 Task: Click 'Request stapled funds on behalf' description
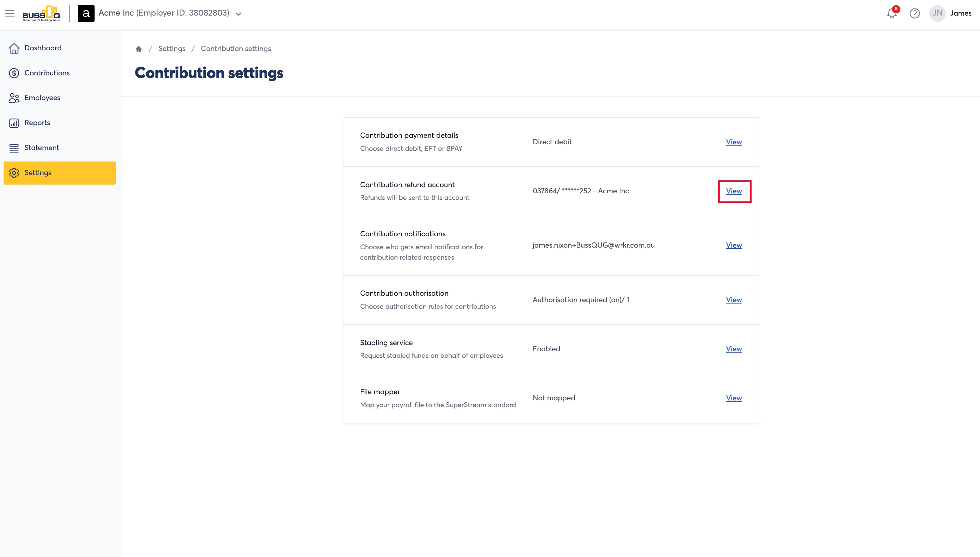(x=431, y=356)
